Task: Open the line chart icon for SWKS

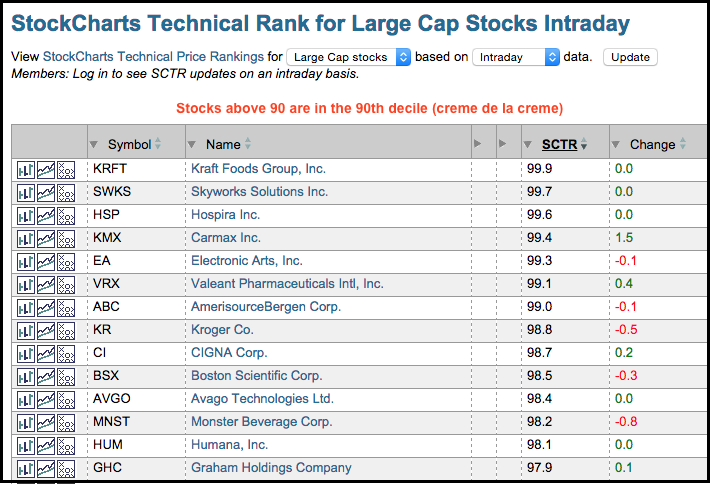Action: (x=46, y=192)
